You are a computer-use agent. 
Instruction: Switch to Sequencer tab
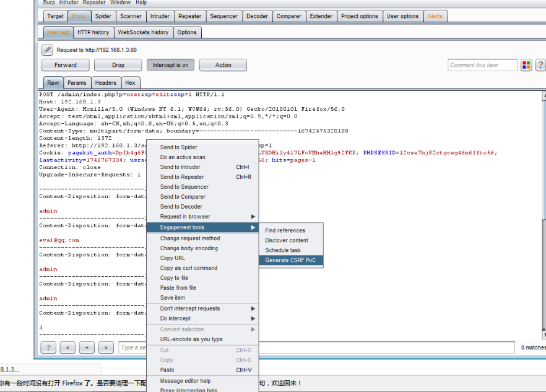pos(224,16)
